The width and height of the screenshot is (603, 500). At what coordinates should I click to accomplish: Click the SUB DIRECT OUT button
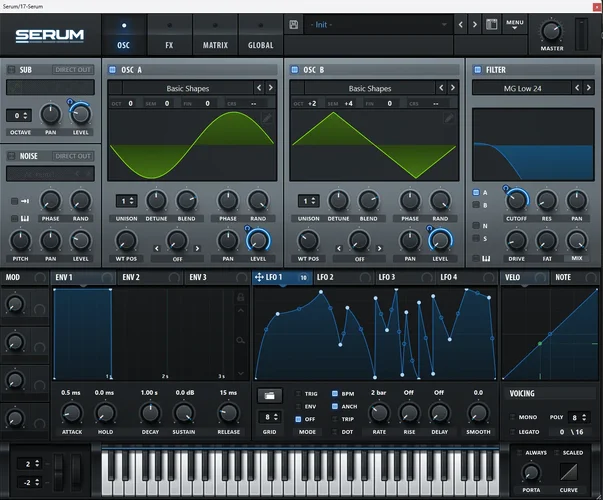73,70
